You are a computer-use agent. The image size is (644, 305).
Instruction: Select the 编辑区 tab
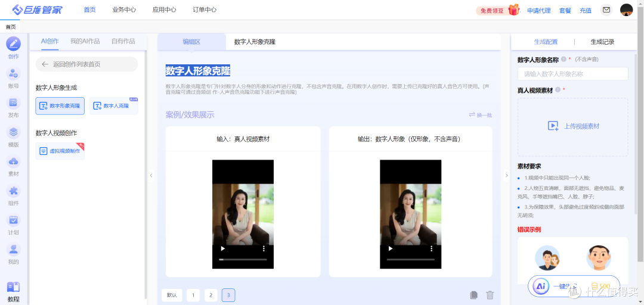pyautogui.click(x=191, y=42)
